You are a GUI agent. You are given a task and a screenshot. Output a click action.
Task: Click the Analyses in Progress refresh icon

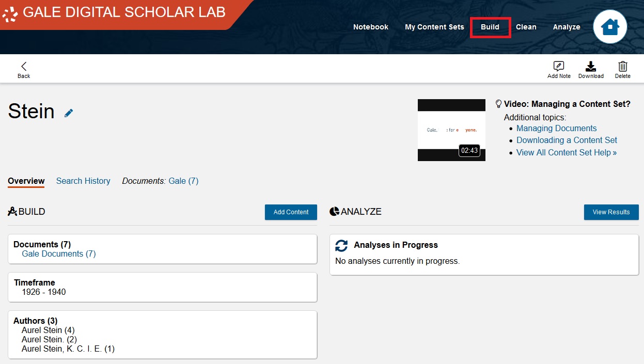[341, 245]
